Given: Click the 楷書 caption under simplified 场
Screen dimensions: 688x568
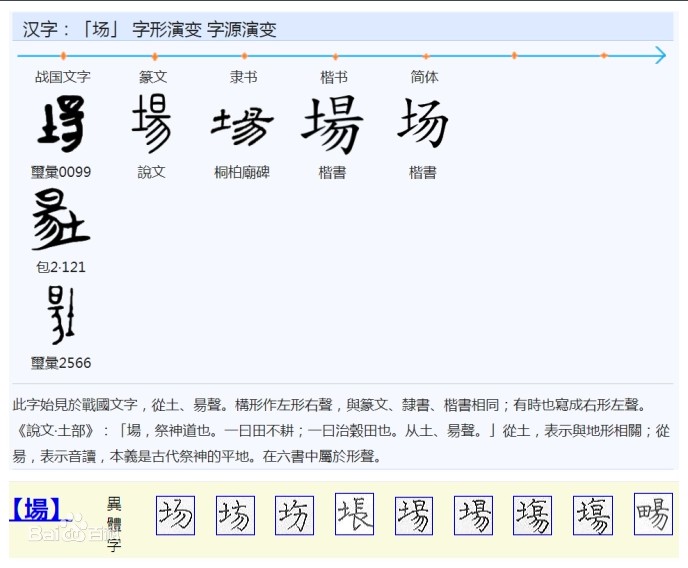Looking at the screenshot, I should click(x=423, y=172).
